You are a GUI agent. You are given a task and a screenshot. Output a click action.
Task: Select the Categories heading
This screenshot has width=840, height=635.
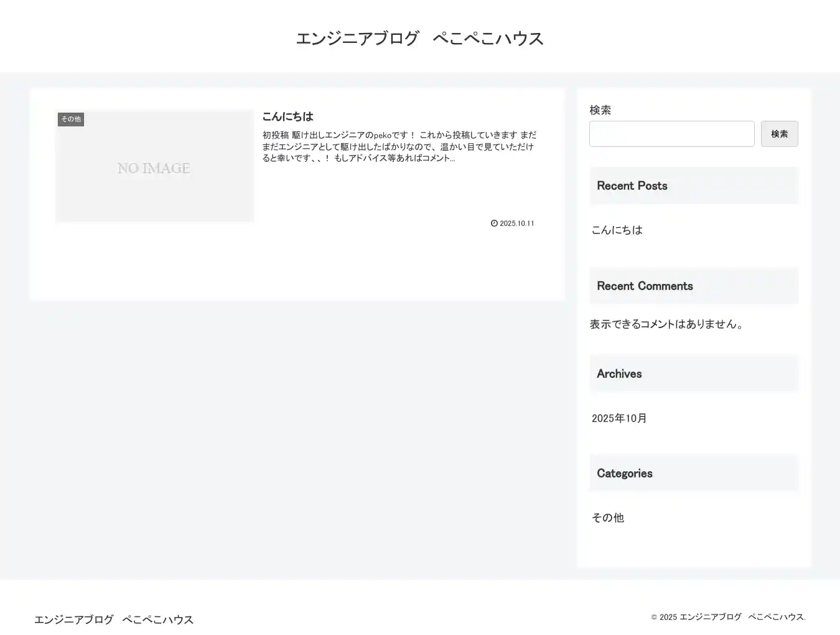pyautogui.click(x=624, y=473)
